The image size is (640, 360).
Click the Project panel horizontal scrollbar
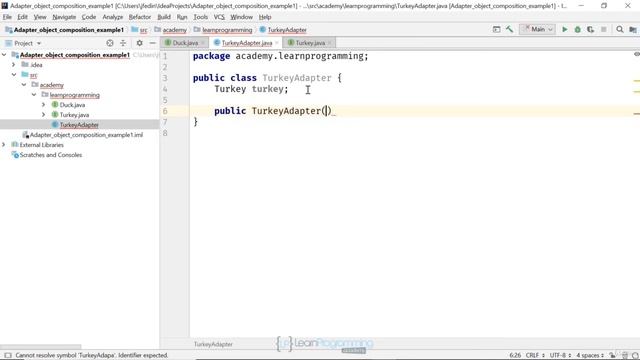41,347
